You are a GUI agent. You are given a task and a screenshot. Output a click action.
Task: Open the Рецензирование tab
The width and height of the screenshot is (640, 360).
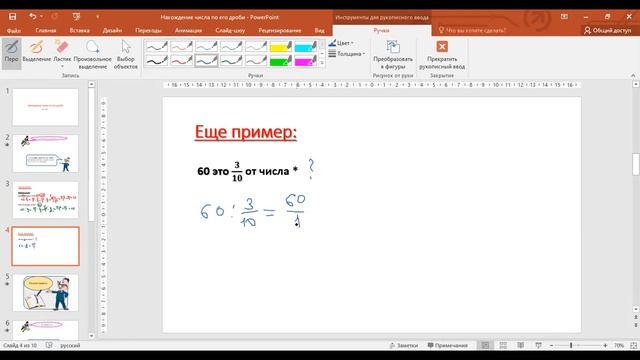tap(280, 31)
